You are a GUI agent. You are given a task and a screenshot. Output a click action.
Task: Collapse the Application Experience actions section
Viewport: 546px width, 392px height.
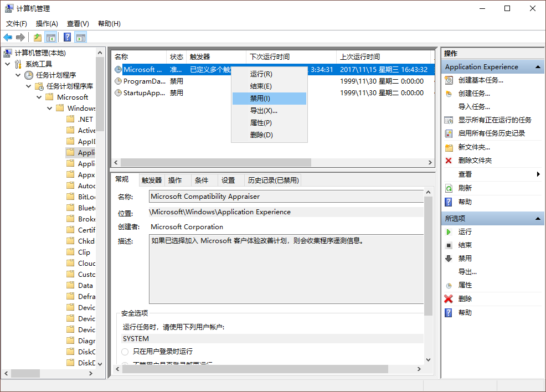pyautogui.click(x=539, y=66)
